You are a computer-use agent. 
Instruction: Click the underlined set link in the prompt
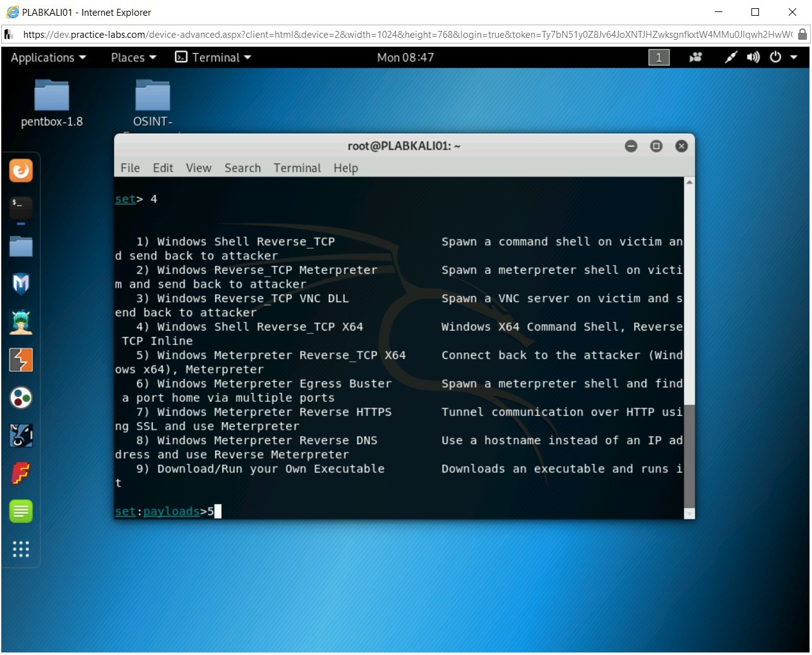tap(124, 511)
